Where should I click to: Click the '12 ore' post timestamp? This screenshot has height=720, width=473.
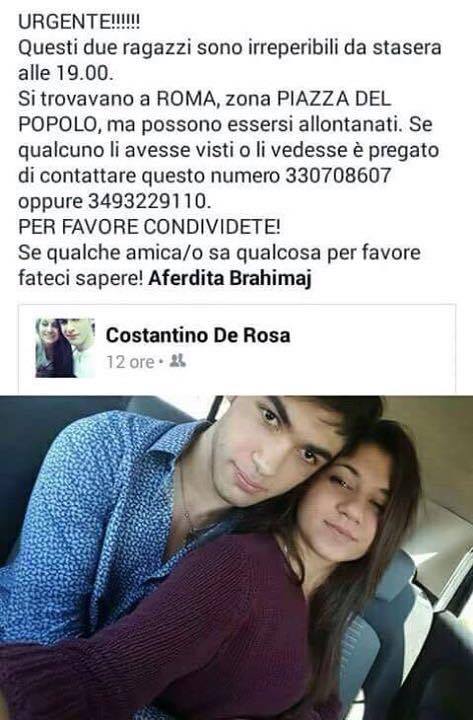(x=130, y=362)
